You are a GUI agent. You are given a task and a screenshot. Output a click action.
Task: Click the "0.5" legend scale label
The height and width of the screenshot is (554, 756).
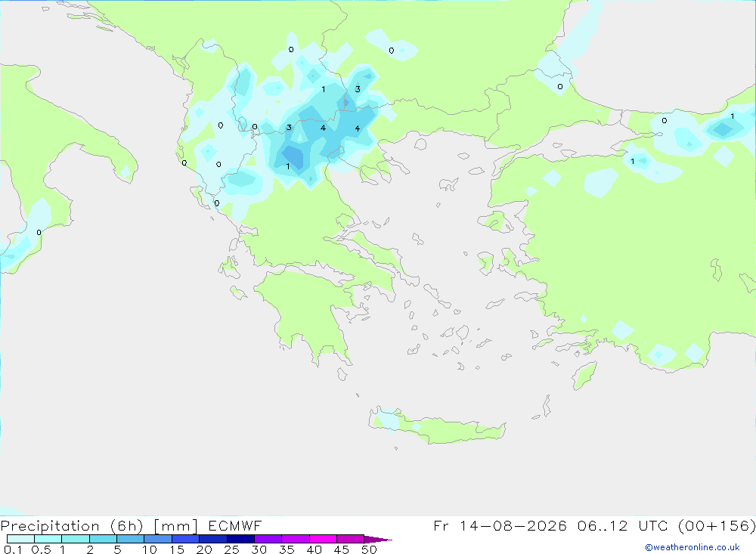tap(41, 549)
